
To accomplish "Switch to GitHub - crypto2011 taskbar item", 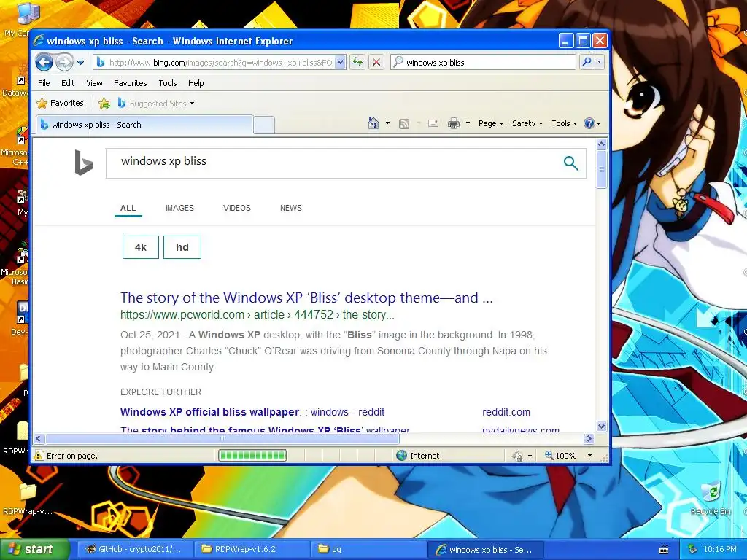I will (133, 549).
